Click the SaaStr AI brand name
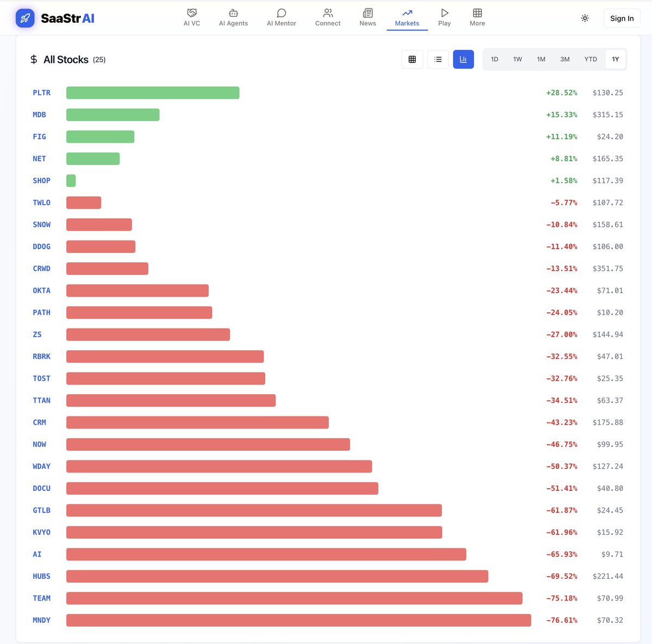Screen dimensions: 652x644 (67, 18)
